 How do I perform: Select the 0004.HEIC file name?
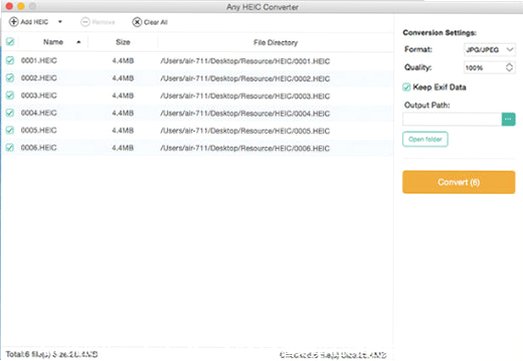[39, 113]
